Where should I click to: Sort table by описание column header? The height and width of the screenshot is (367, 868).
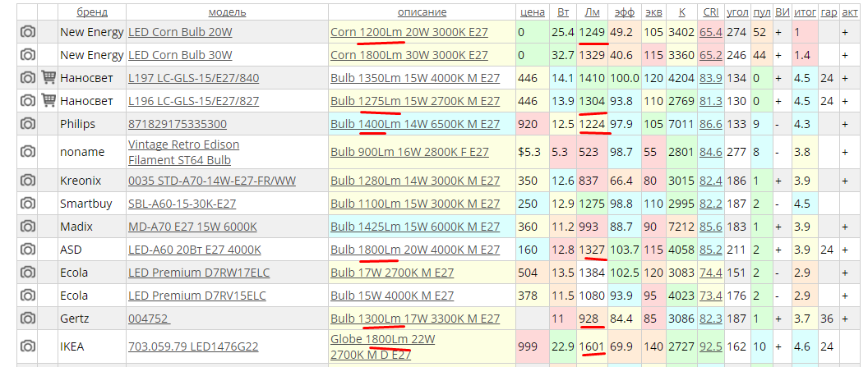click(422, 12)
